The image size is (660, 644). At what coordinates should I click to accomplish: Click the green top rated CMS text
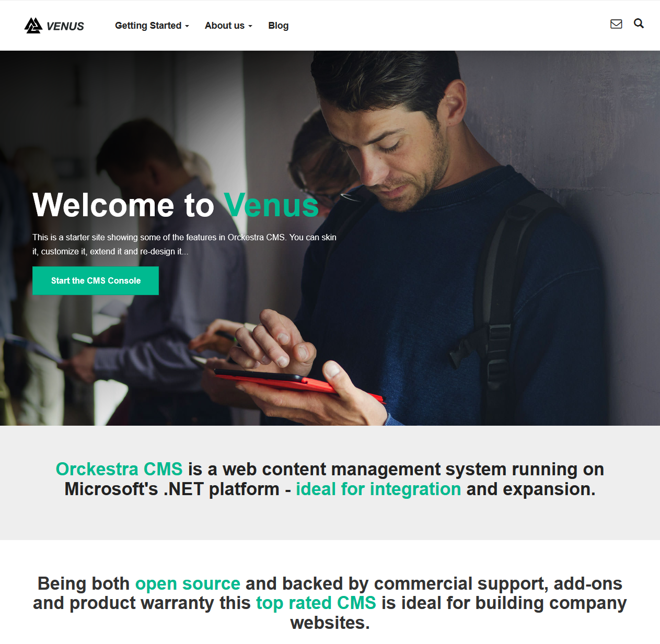[316, 603]
